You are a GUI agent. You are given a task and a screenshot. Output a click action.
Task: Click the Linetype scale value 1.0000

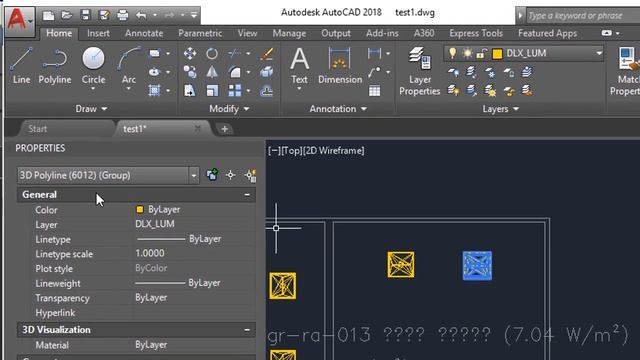click(150, 253)
